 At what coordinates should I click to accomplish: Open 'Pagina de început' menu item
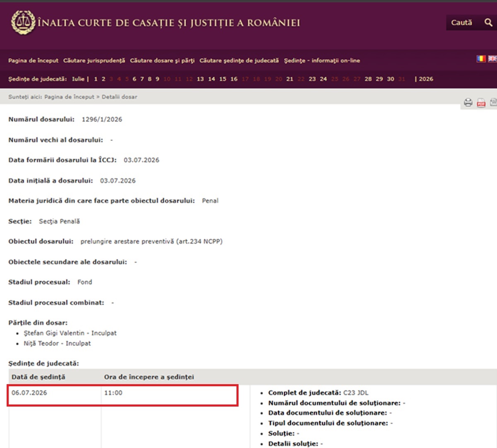pyautogui.click(x=33, y=61)
